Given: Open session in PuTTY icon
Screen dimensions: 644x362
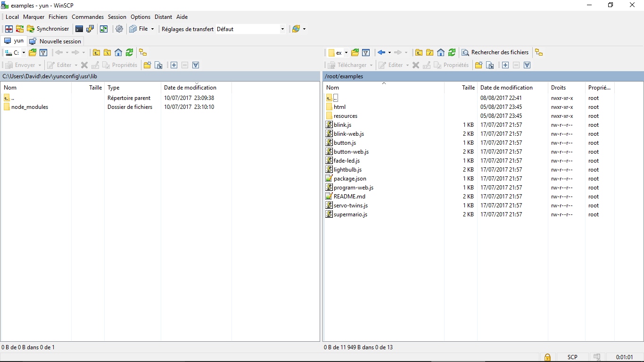Looking at the screenshot, I should coord(90,29).
